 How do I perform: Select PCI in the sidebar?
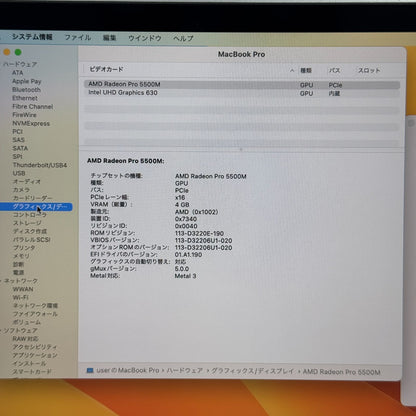(17, 132)
